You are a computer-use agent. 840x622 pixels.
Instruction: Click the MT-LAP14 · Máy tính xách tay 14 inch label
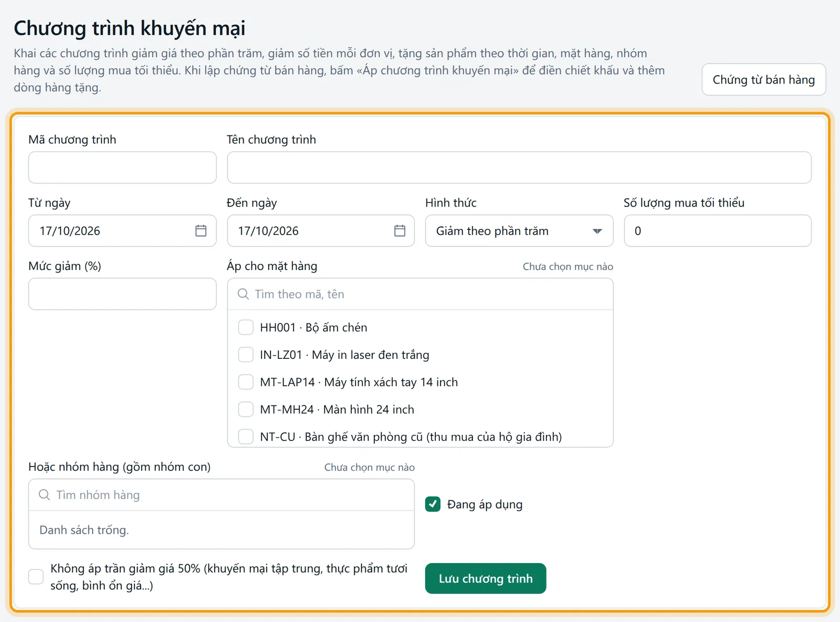coord(359,382)
